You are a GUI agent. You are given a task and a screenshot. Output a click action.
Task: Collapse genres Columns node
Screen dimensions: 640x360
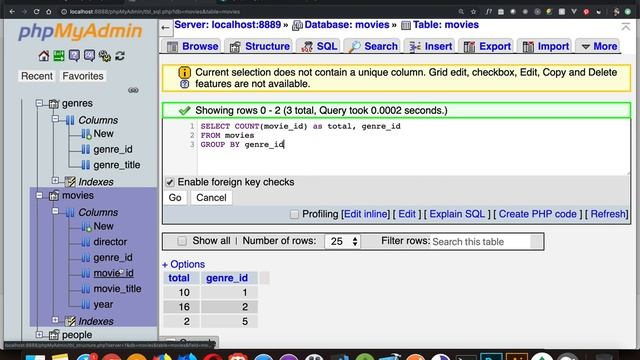click(55, 119)
